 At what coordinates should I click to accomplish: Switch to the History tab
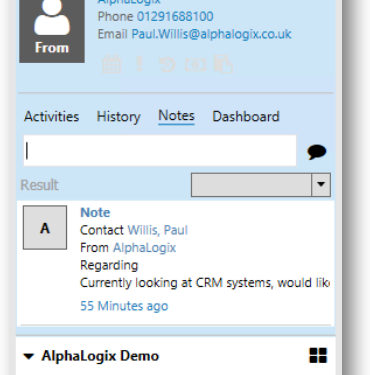(x=119, y=117)
